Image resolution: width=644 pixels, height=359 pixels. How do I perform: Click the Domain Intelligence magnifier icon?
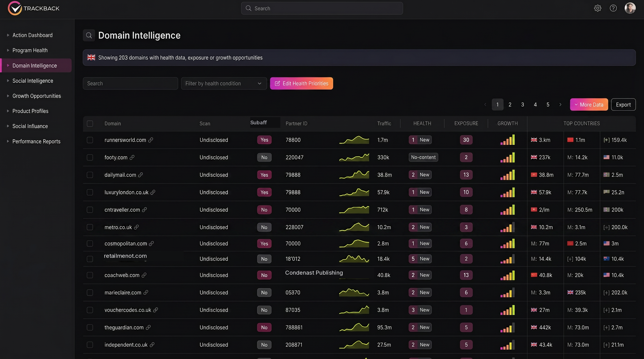coord(89,36)
